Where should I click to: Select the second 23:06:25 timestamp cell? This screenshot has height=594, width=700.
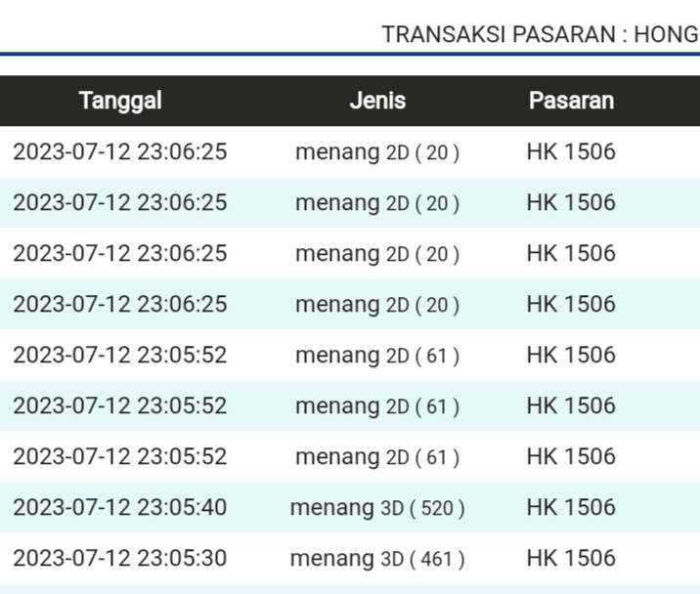119,202
